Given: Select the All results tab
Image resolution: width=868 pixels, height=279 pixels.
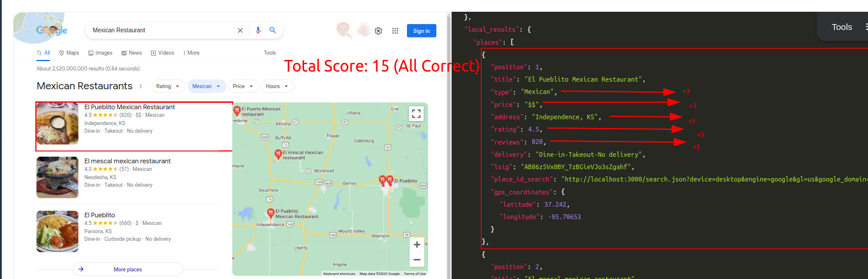Looking at the screenshot, I should tap(44, 53).
